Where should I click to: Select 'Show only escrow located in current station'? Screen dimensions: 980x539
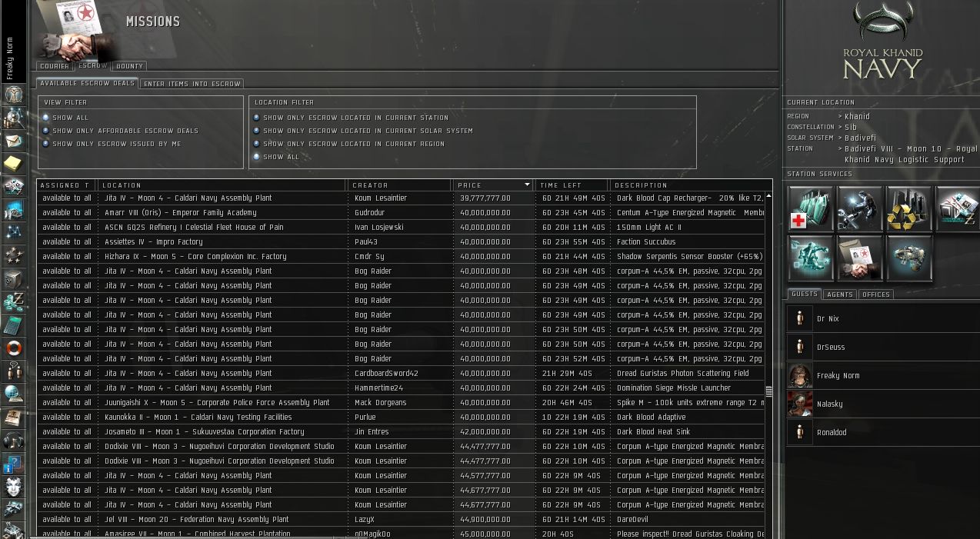pos(257,118)
